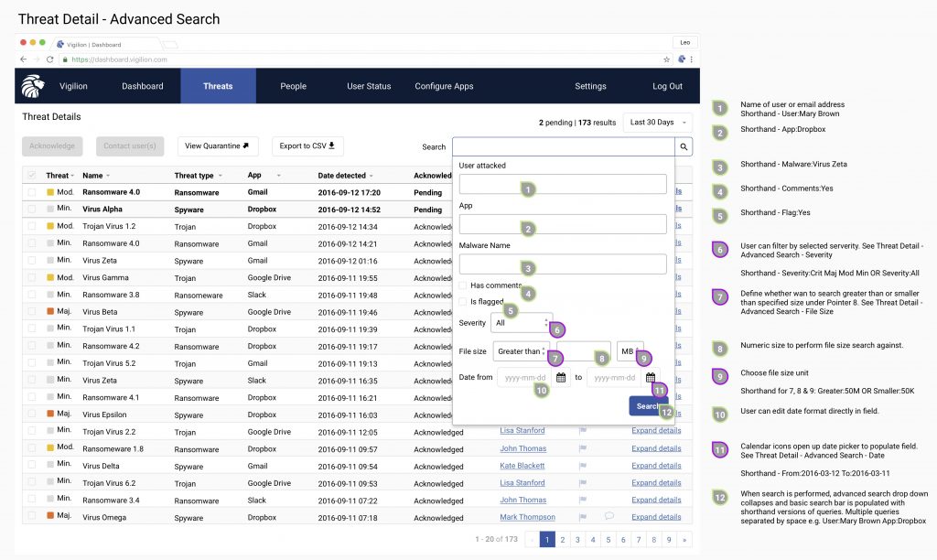Viewport: 937px width, 560px height.
Task: Open the file size MB unit dropdown
Action: point(630,351)
